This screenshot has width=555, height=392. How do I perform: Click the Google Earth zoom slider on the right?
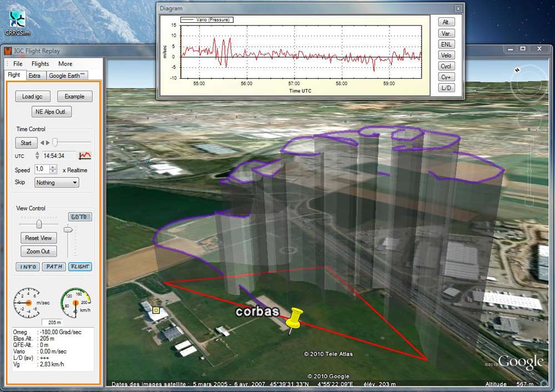click(x=529, y=170)
